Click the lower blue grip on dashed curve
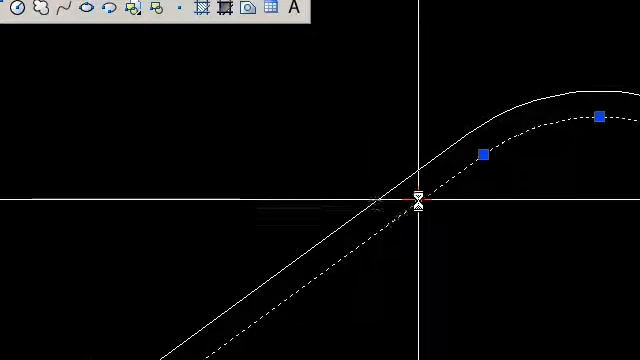 coord(484,155)
